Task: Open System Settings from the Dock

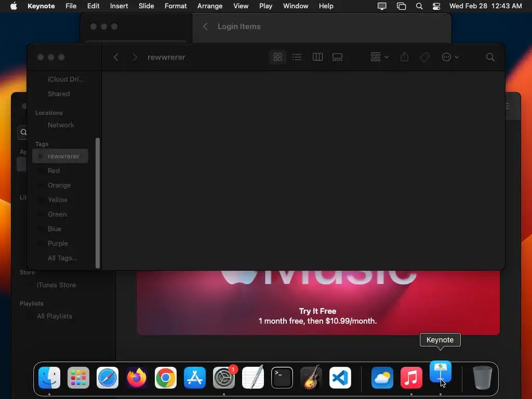Action: coord(224,378)
